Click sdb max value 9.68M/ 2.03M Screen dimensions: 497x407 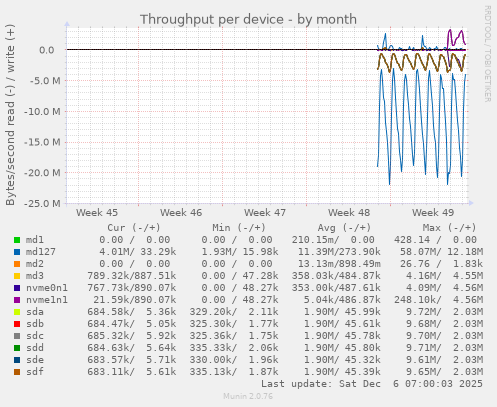click(444, 324)
